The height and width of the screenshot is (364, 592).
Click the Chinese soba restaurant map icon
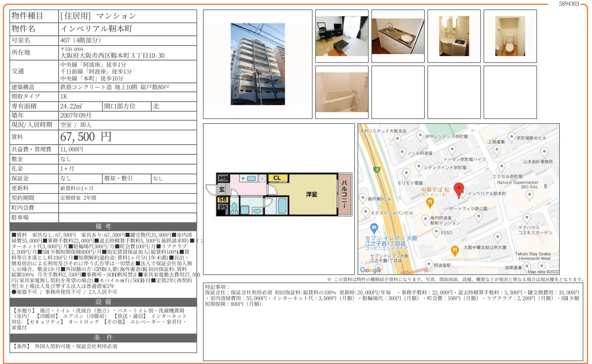(430, 202)
